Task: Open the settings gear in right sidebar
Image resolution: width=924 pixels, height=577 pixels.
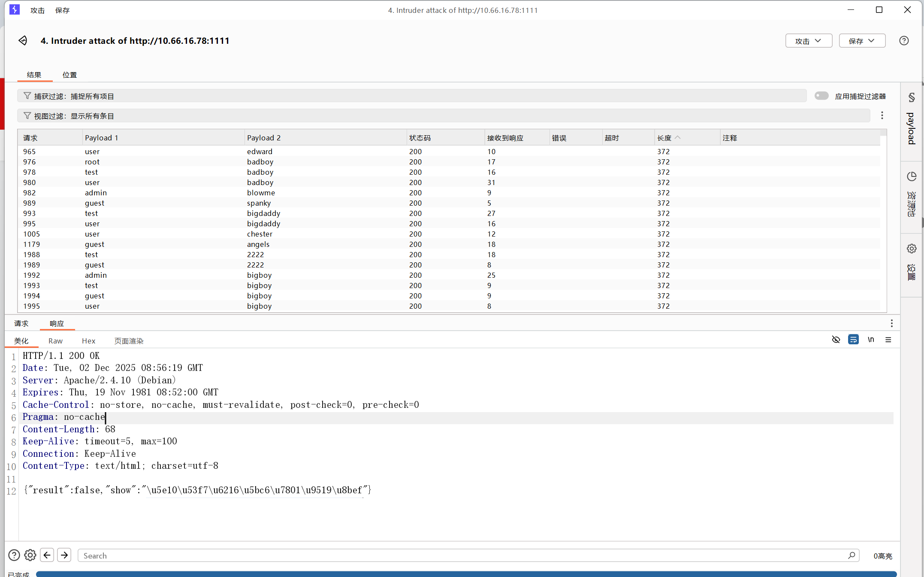Action: point(912,249)
